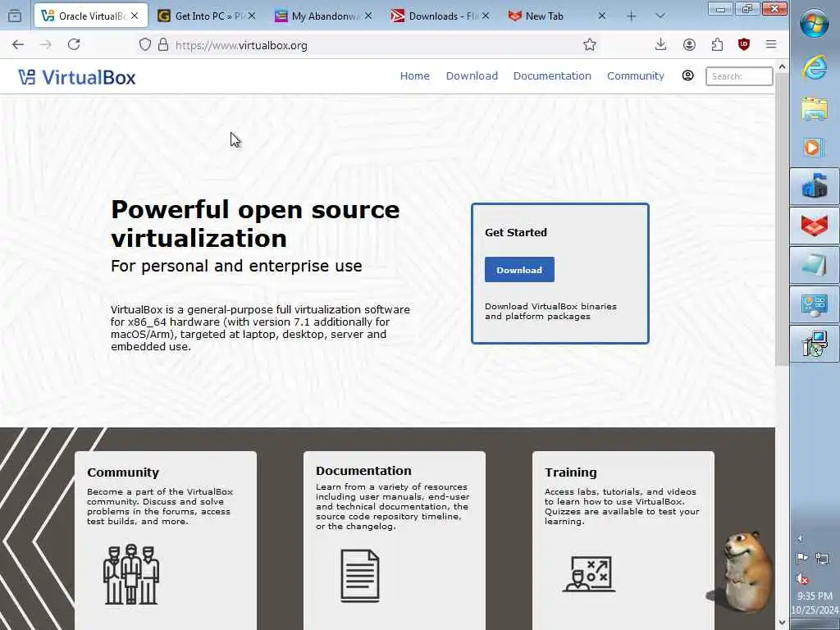Click the Windows Start orb

[815, 24]
